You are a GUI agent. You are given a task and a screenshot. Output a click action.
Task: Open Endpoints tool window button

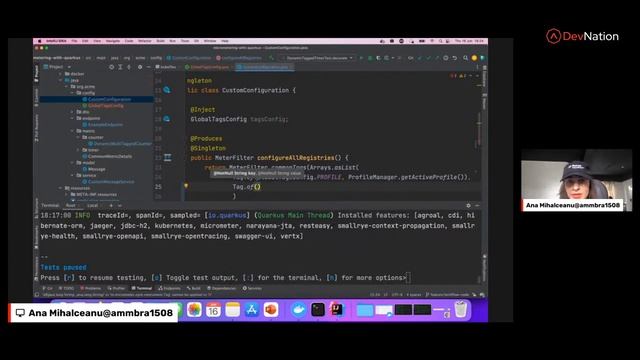pyautogui.click(x=169, y=288)
